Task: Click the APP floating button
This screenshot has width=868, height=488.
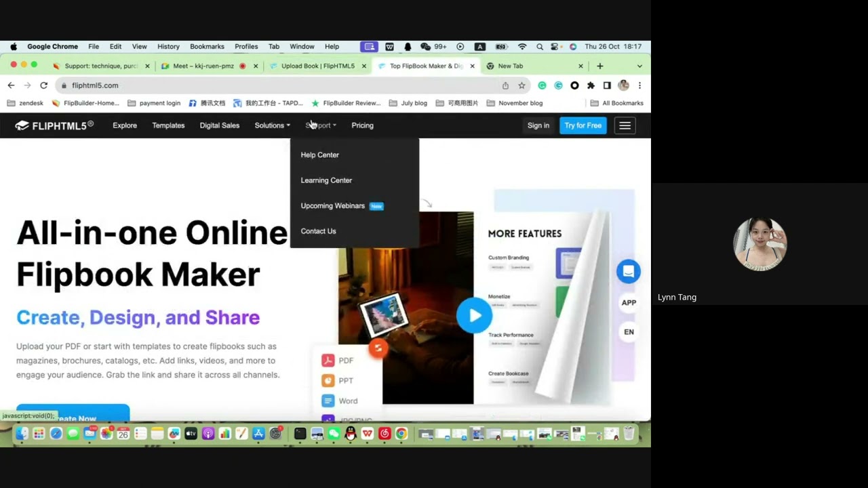Action: tap(629, 303)
